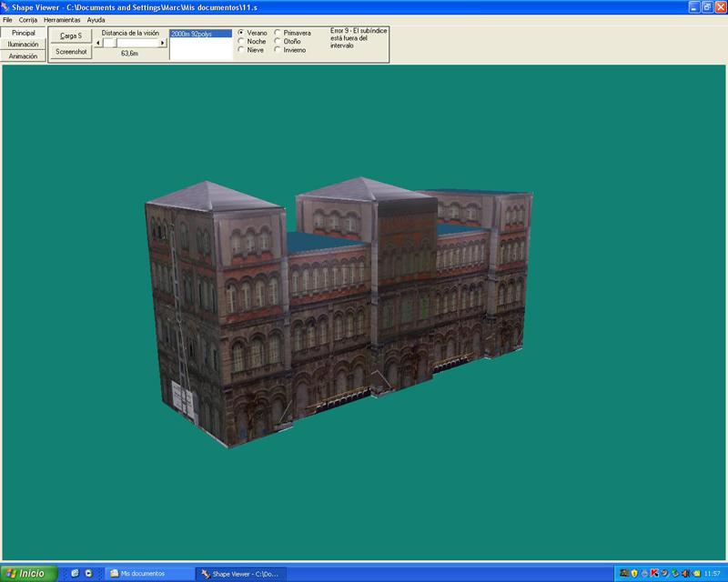Open the File menu
728x582 pixels.
point(8,19)
